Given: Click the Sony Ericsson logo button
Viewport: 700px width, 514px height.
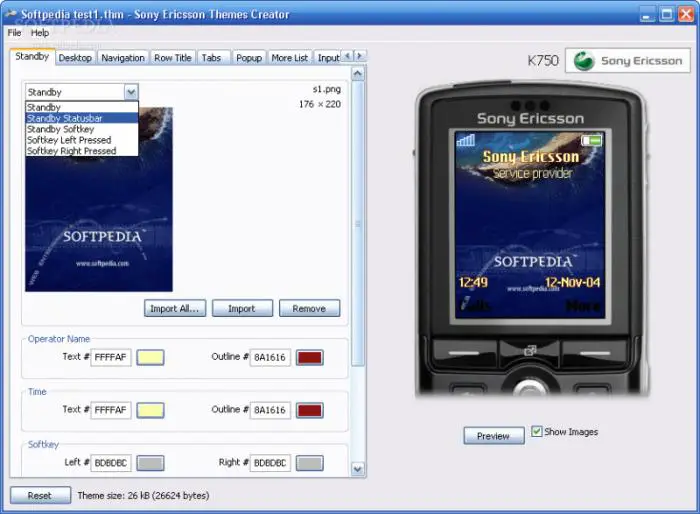Looking at the screenshot, I should [x=628, y=60].
